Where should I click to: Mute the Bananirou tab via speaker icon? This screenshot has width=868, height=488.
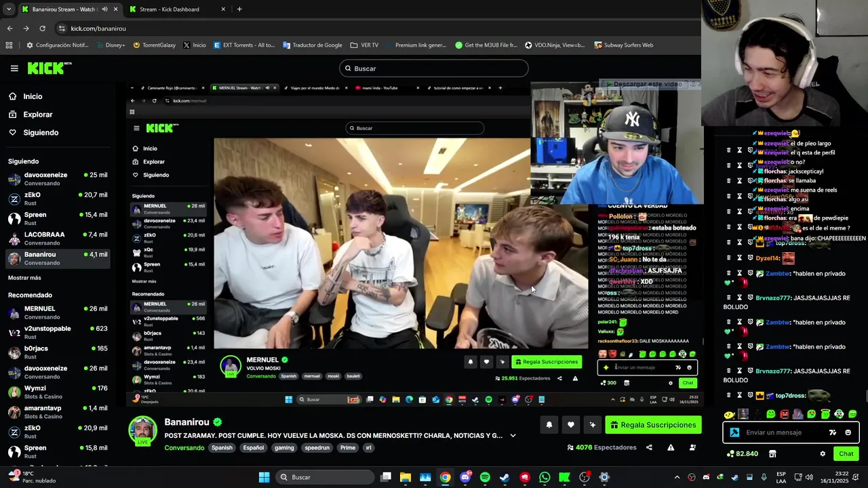click(x=104, y=9)
